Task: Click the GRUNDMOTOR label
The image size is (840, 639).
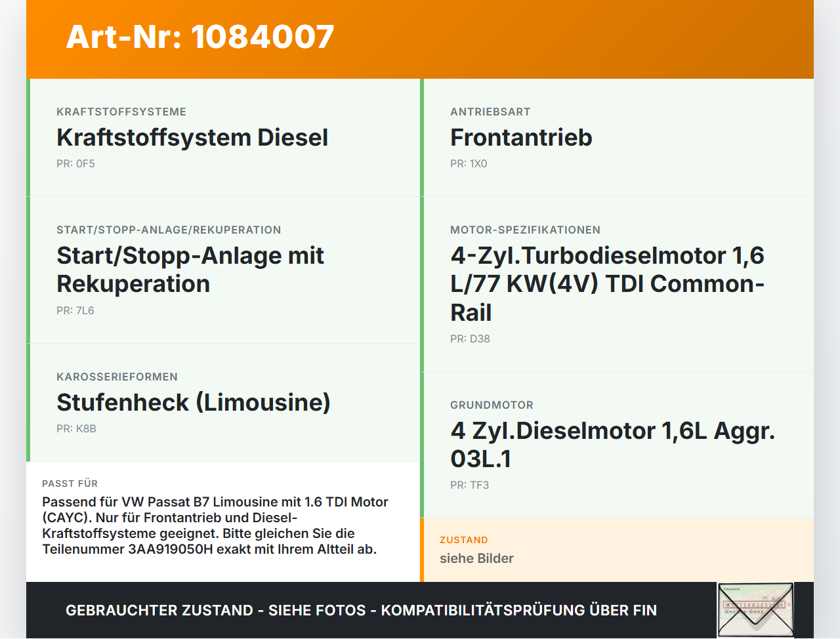Action: 492,405
